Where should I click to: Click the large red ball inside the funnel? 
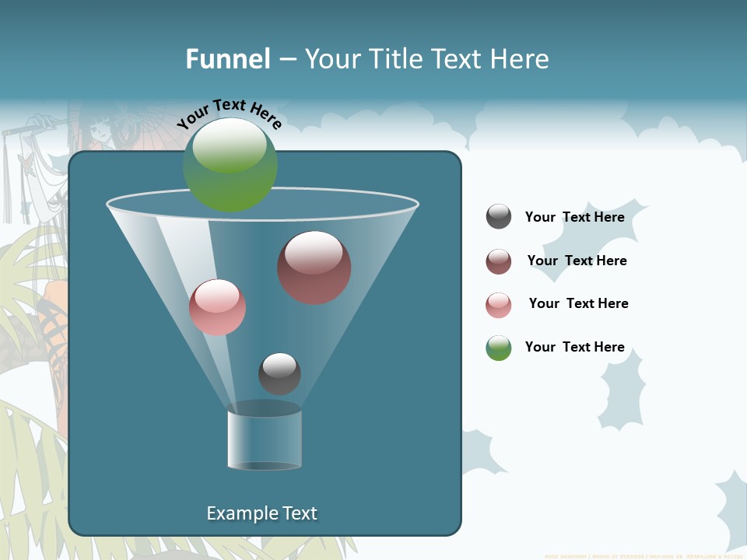(x=314, y=267)
